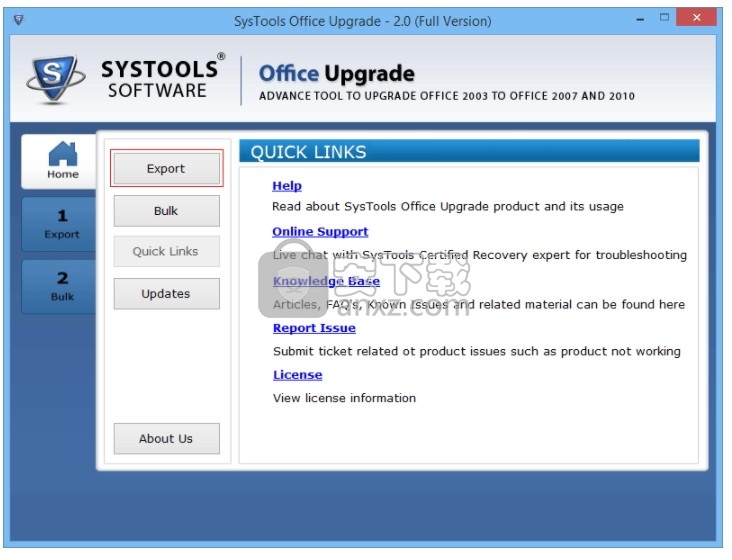Click the QUICK LINKS header text
732x560 pixels.
point(308,152)
